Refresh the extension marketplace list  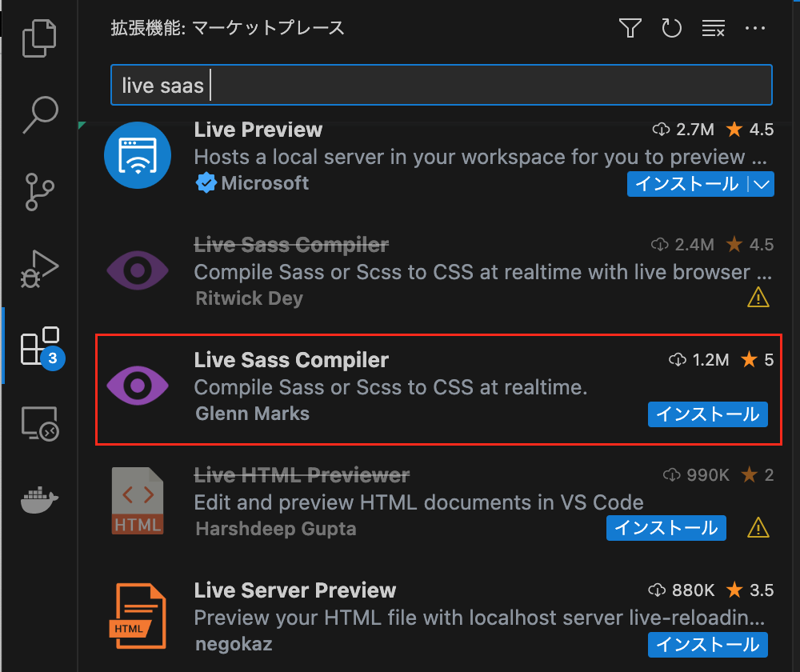click(671, 28)
